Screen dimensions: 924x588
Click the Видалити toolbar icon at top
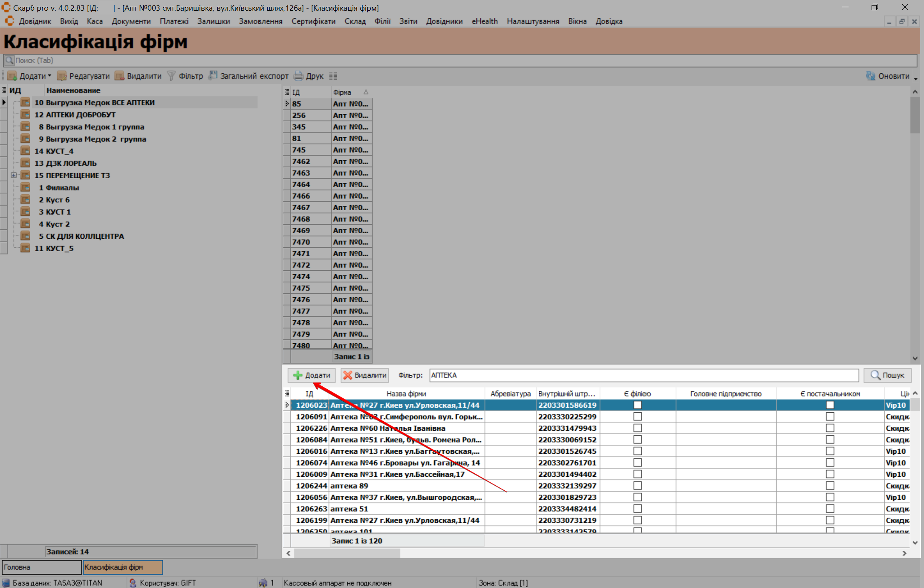click(x=120, y=76)
